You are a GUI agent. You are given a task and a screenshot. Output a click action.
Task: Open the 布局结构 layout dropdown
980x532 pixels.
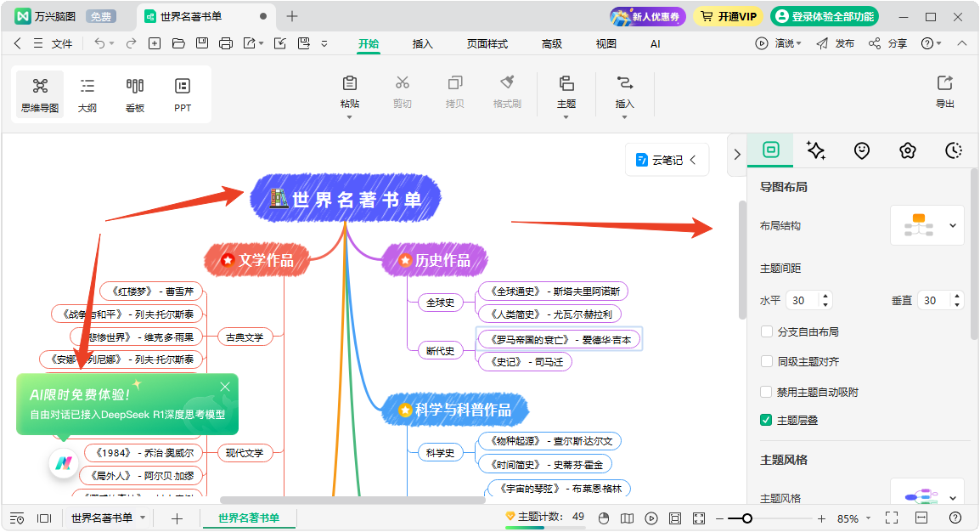(927, 225)
